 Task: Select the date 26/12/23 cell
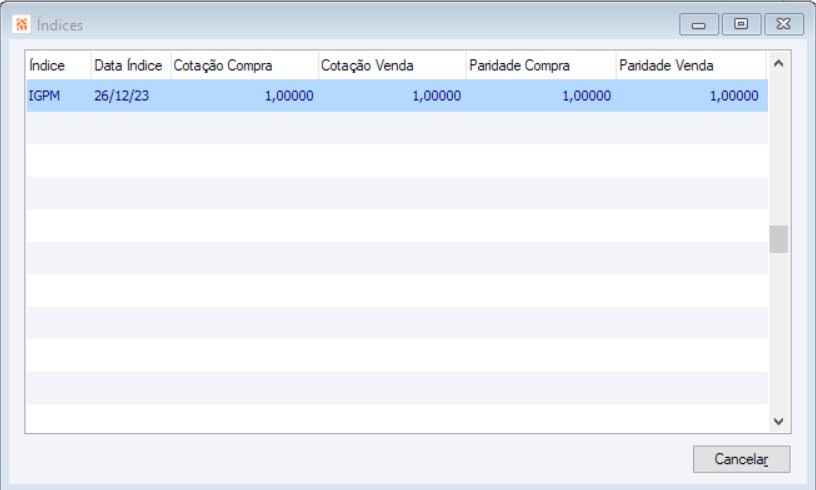pyautogui.click(x=131, y=96)
